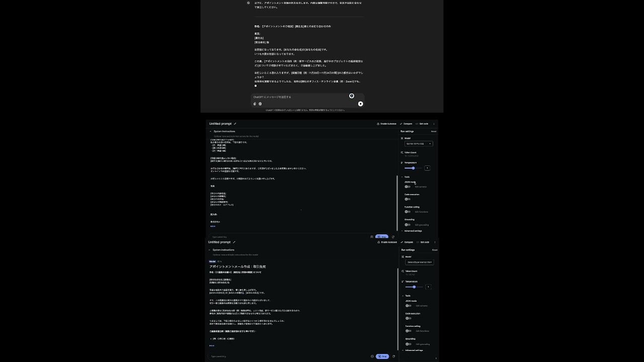Select temperature value box in Gemini 1.5 Pro window

pos(427,168)
